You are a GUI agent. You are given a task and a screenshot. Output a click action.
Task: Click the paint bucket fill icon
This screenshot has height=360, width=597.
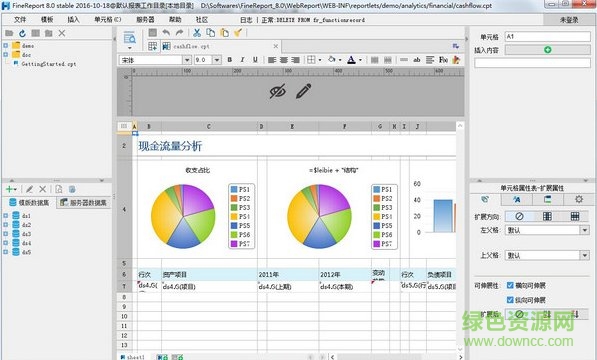[332, 60]
